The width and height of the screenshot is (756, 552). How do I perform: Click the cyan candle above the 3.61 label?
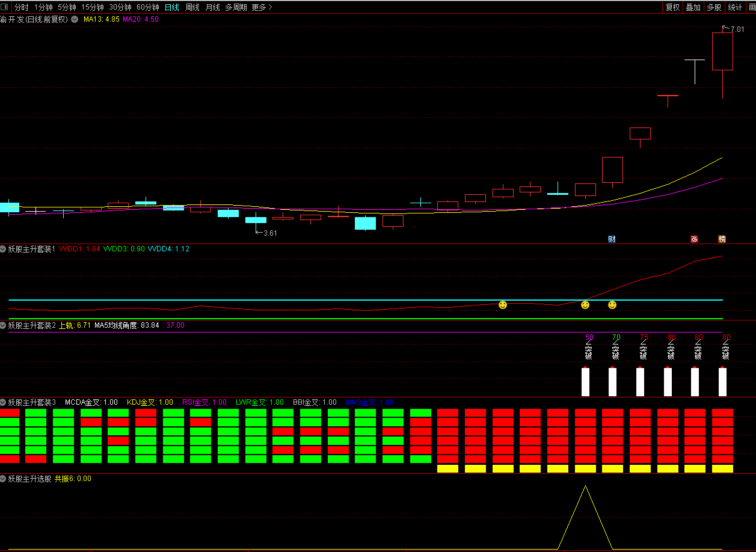[x=256, y=220]
